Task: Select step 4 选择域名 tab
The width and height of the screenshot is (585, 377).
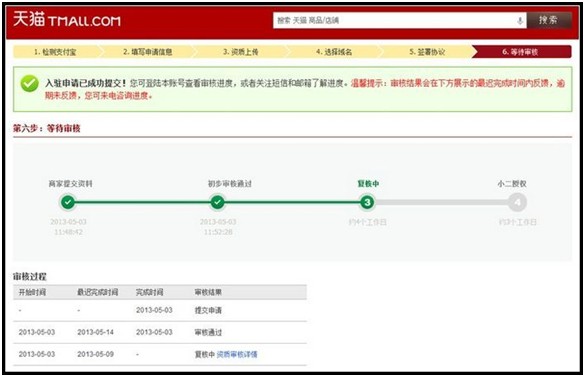Action: (x=334, y=52)
